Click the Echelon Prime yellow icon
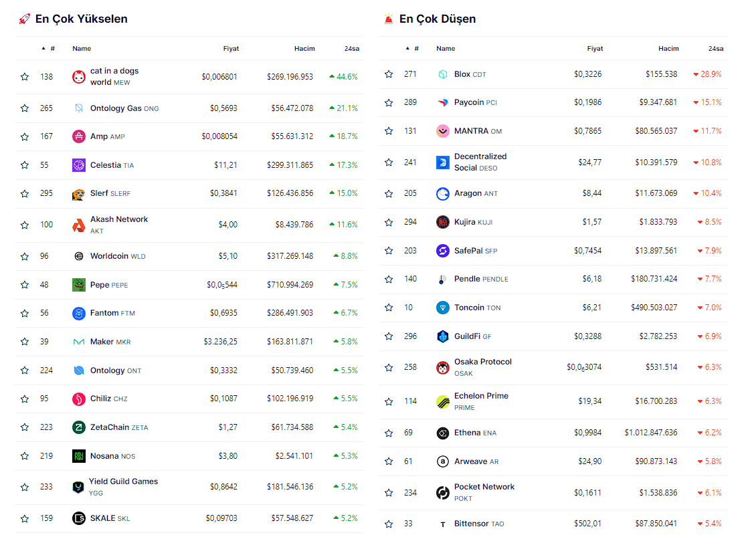 pos(442,401)
